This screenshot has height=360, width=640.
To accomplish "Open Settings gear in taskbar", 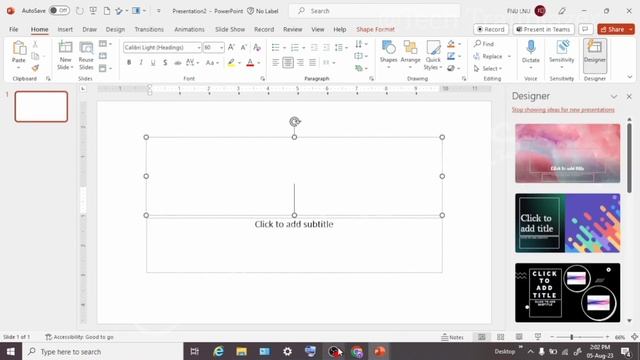I will click(287, 351).
